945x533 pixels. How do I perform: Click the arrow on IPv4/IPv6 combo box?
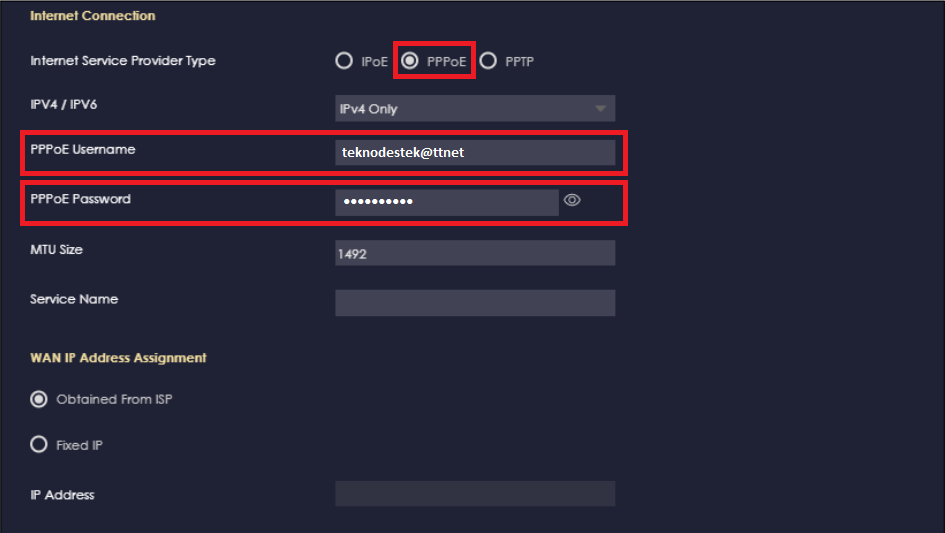(x=600, y=108)
